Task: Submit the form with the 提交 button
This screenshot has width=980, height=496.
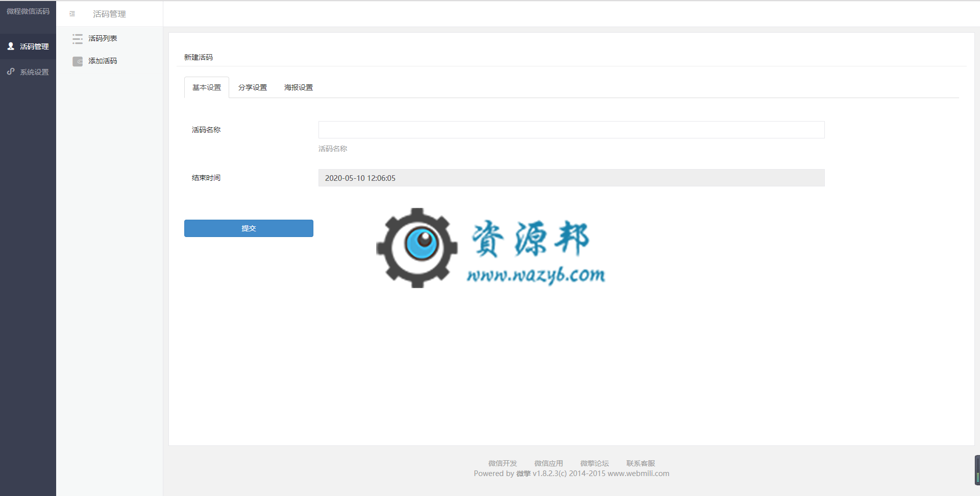Action: pos(249,228)
